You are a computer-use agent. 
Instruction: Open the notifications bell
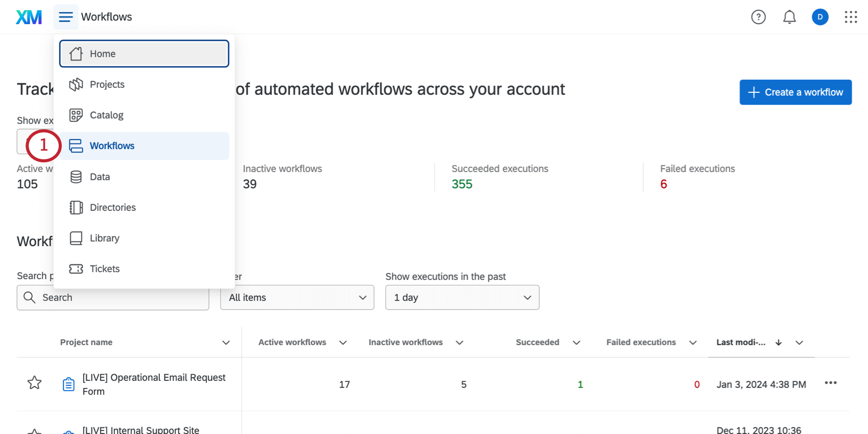tap(789, 17)
